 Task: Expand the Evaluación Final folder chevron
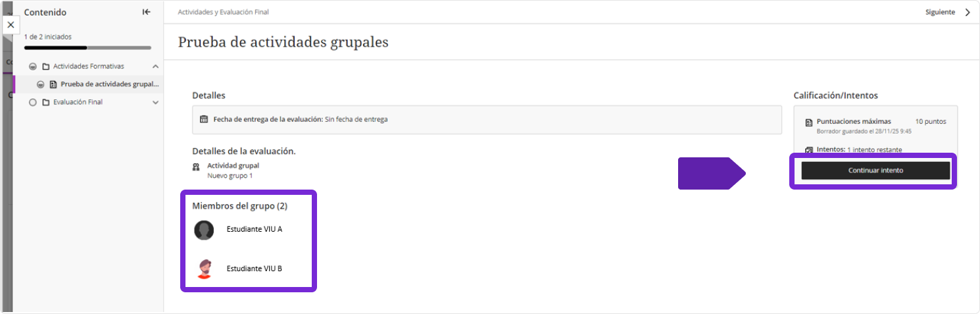(x=155, y=103)
